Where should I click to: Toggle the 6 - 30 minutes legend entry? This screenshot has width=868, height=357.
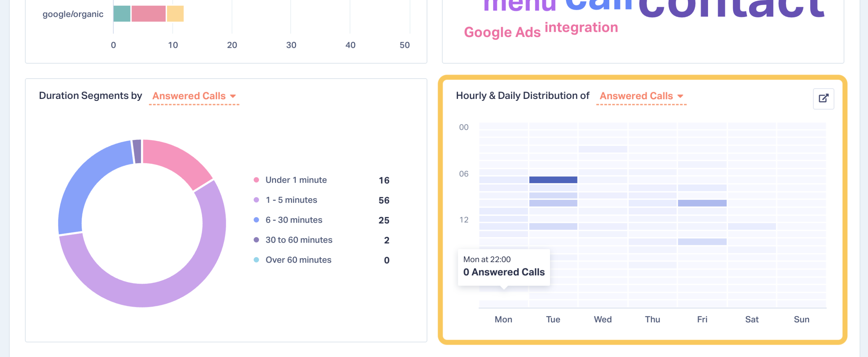pyautogui.click(x=294, y=220)
